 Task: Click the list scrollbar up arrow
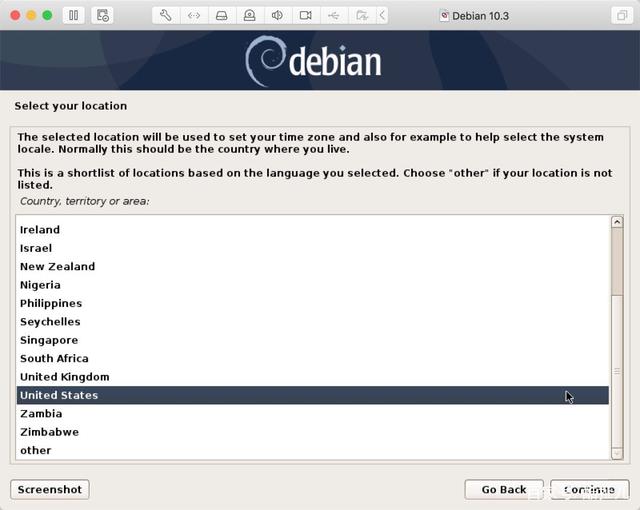click(x=617, y=222)
